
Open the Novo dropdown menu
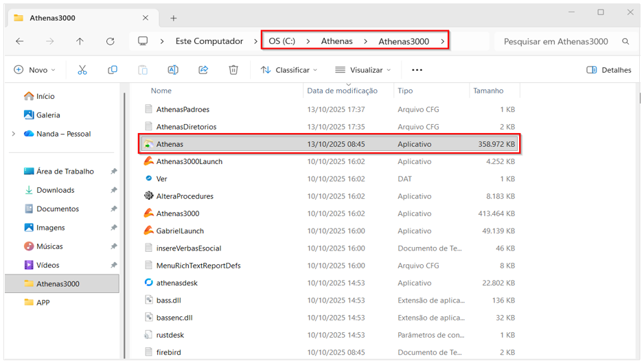click(34, 70)
